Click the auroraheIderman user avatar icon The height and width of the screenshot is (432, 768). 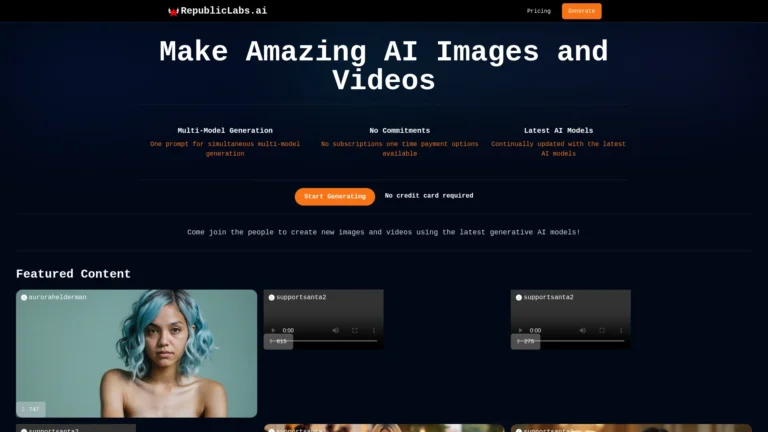pyautogui.click(x=23, y=297)
